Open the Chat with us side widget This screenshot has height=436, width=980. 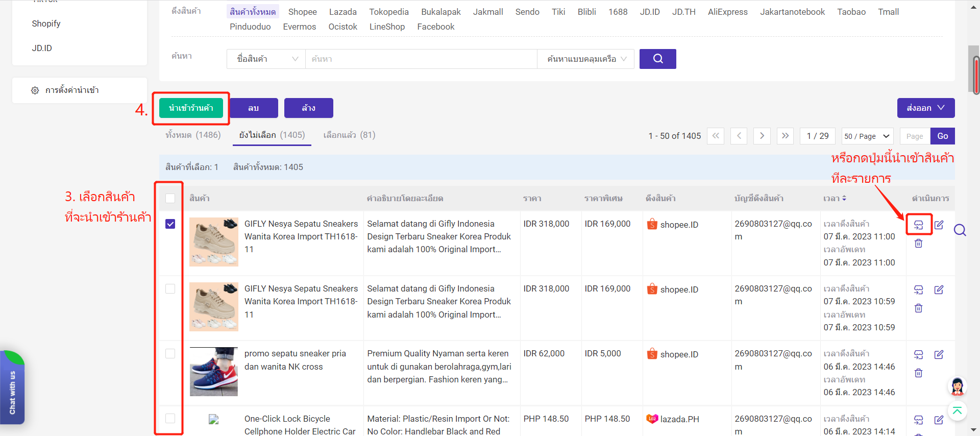pos(12,388)
